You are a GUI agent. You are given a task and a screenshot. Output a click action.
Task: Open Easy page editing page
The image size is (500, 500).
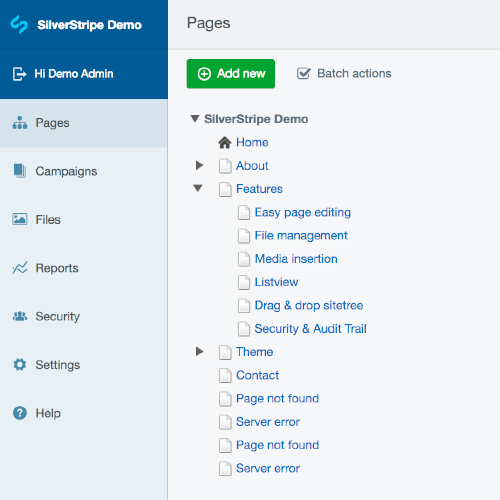pos(303,213)
